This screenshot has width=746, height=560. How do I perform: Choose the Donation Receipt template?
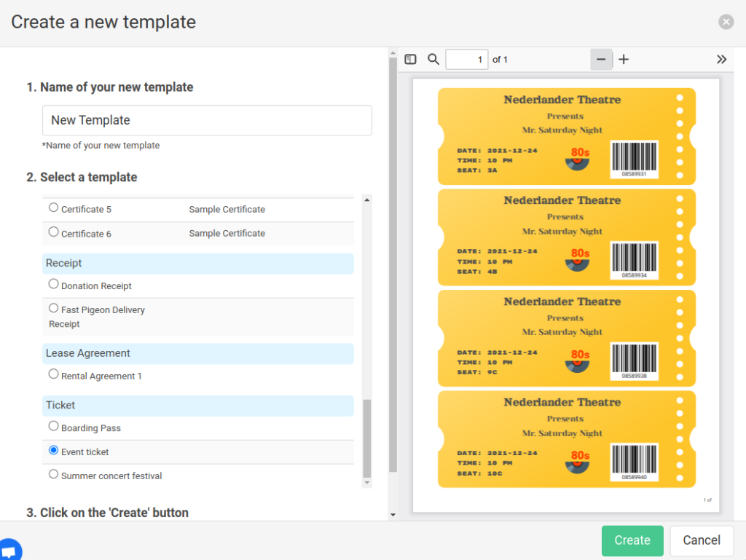pyautogui.click(x=53, y=284)
